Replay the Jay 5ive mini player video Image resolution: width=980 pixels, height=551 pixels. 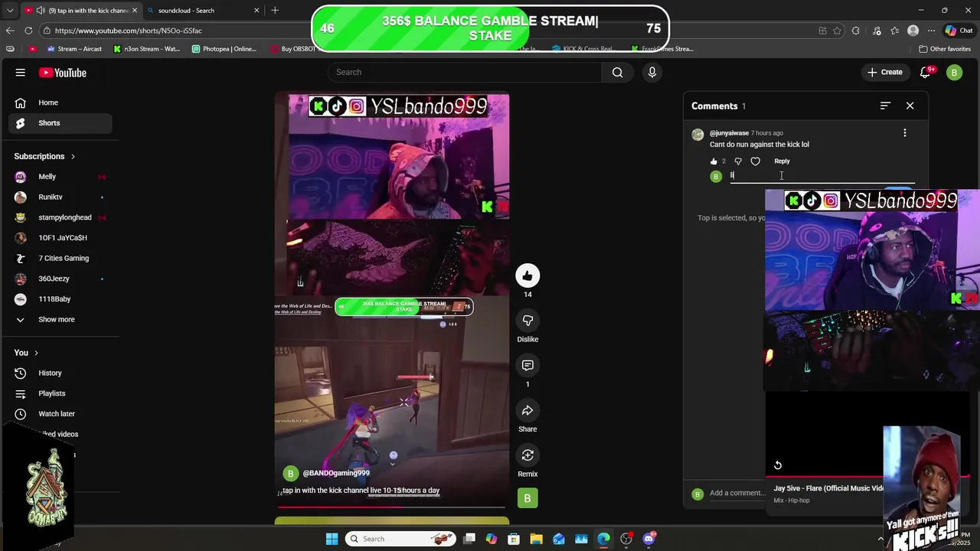[x=778, y=465]
